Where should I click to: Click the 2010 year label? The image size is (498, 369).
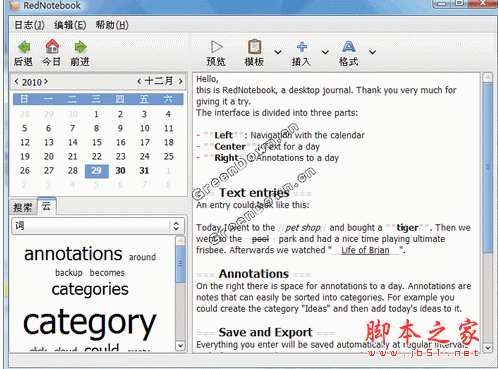coord(32,82)
